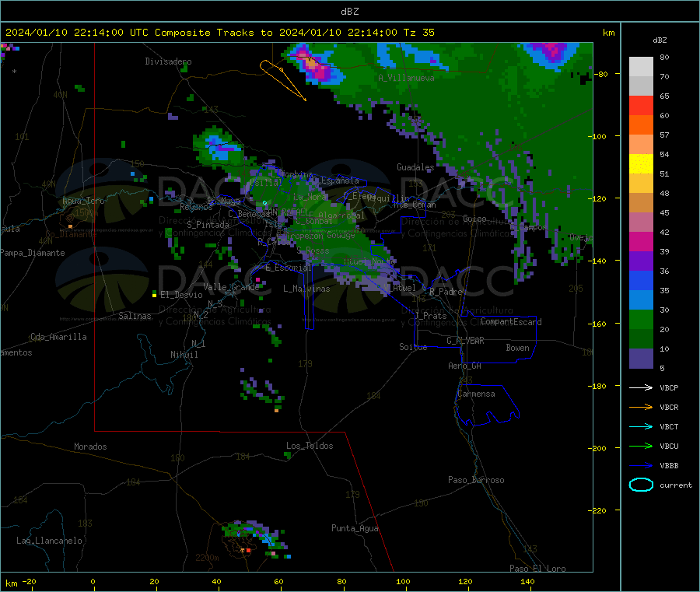
Task: Click the Soitue location label
Action: 413,347
